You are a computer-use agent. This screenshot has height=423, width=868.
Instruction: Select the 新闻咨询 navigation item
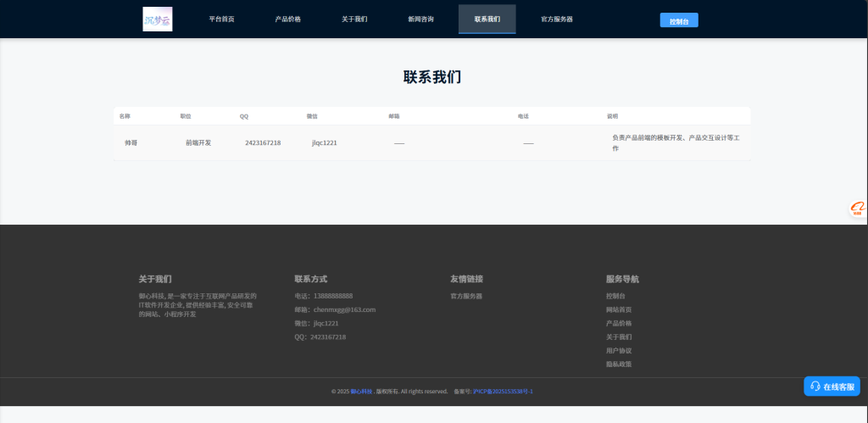(x=420, y=19)
